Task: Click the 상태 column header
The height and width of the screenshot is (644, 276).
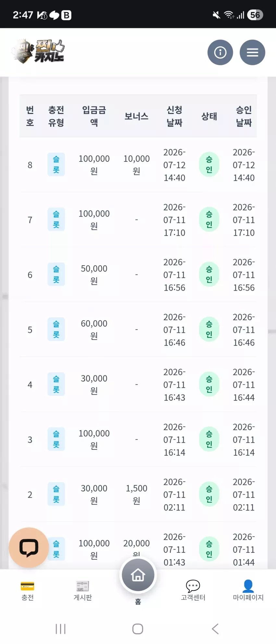Action: click(x=209, y=116)
